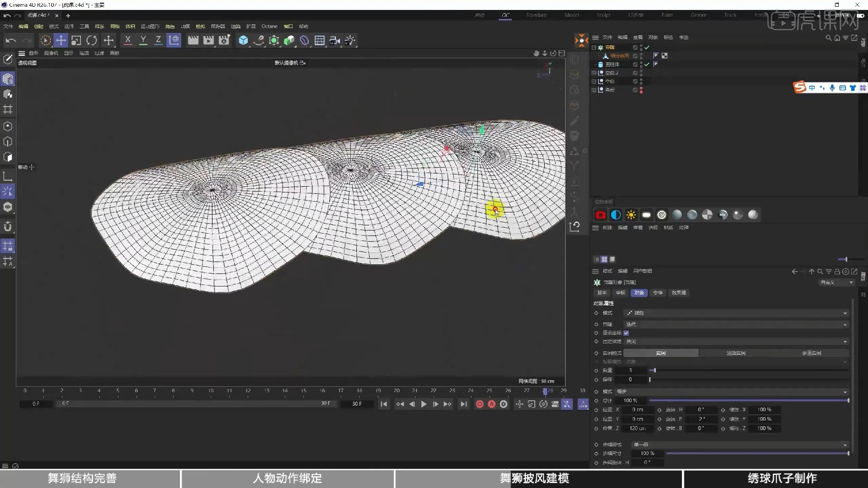Select the 实例 instance mode button
Image resolution: width=868 pixels, height=488 pixels.
tap(661, 353)
